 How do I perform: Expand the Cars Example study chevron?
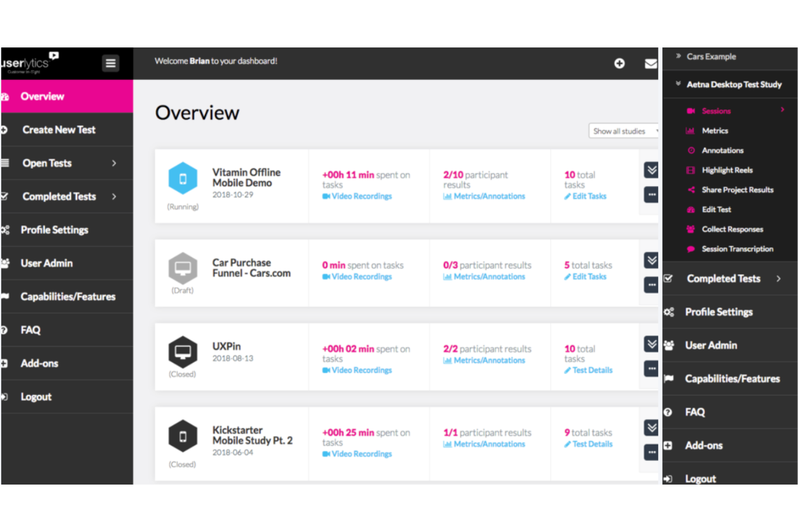tap(678, 54)
